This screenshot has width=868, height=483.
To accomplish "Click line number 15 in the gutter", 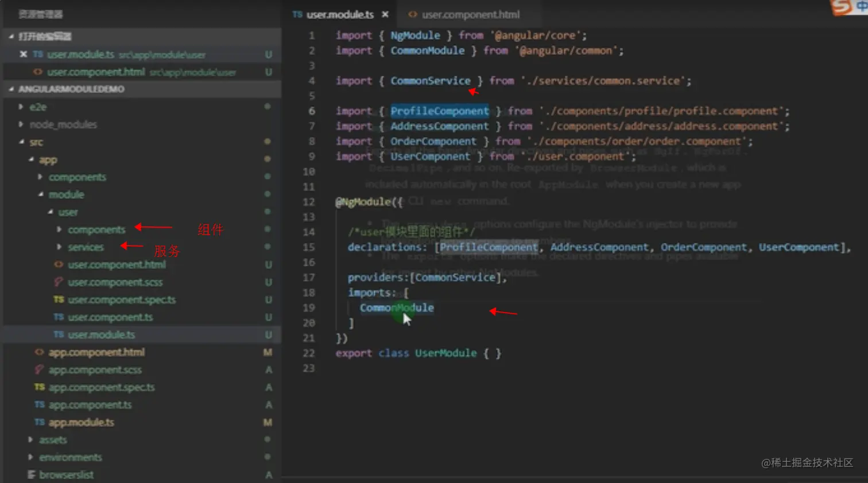I will pos(309,247).
